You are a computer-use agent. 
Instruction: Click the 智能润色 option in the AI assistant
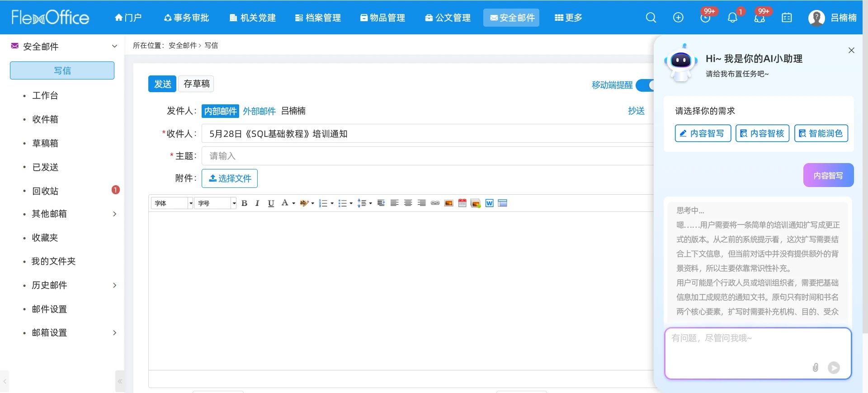(821, 133)
